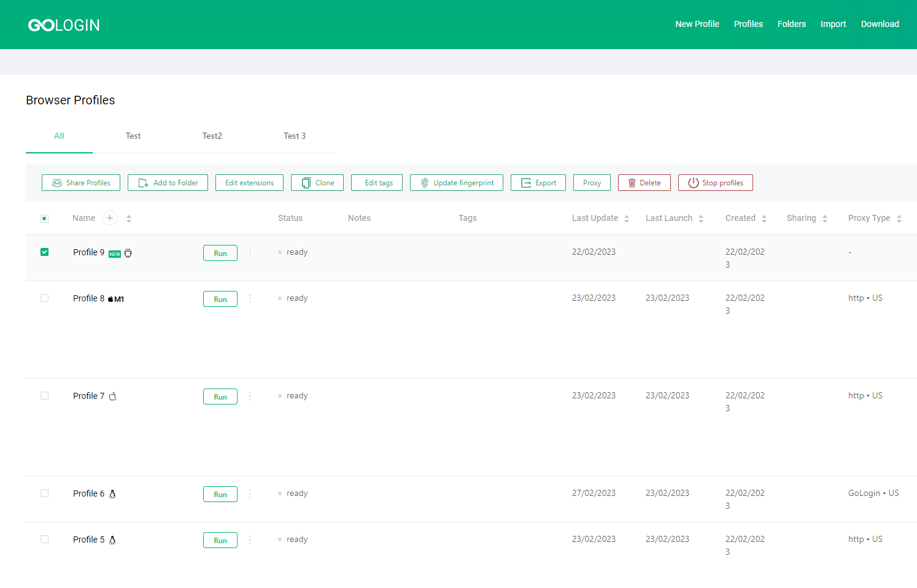Open New Profile from the top bar
Image resolution: width=917 pixels, height=588 pixels.
pos(697,24)
